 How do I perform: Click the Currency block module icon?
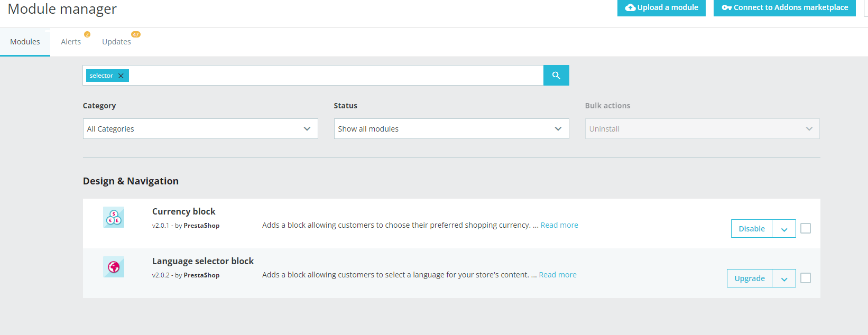[x=114, y=217]
